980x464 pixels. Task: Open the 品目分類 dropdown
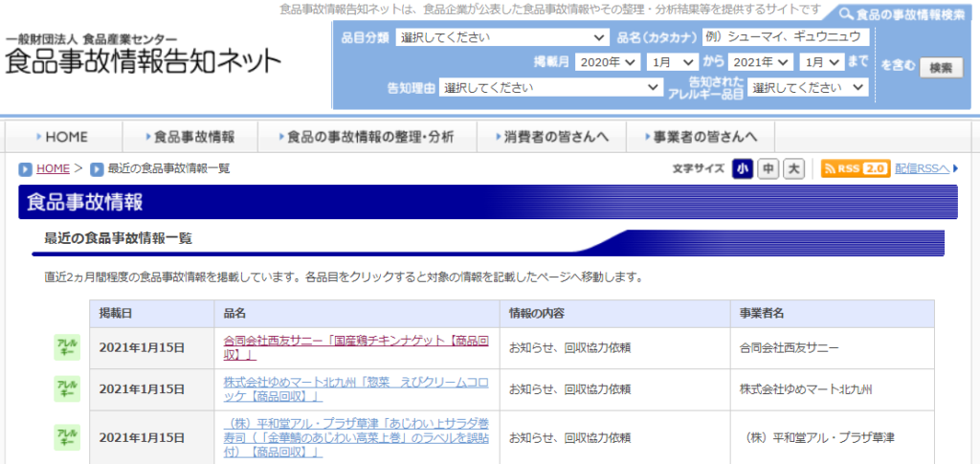pyautogui.click(x=501, y=37)
